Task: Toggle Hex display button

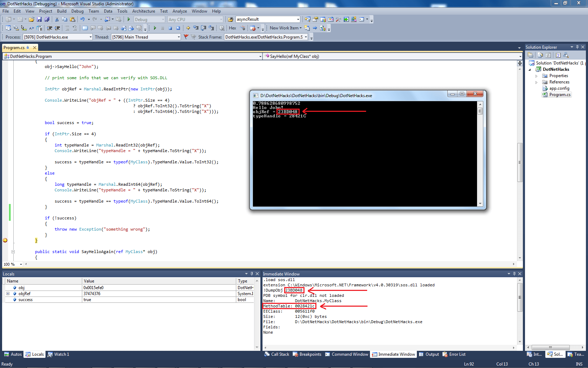Action: pyautogui.click(x=232, y=28)
